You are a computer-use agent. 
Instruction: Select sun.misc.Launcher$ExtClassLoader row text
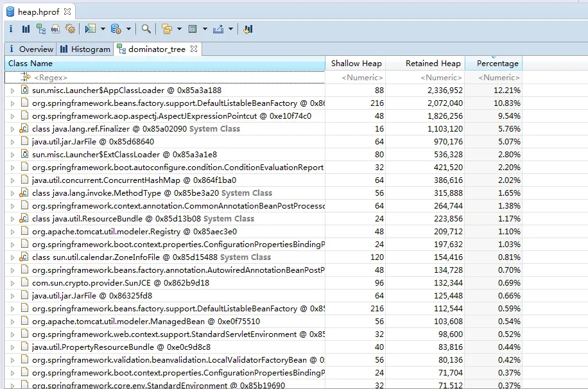(x=125, y=154)
